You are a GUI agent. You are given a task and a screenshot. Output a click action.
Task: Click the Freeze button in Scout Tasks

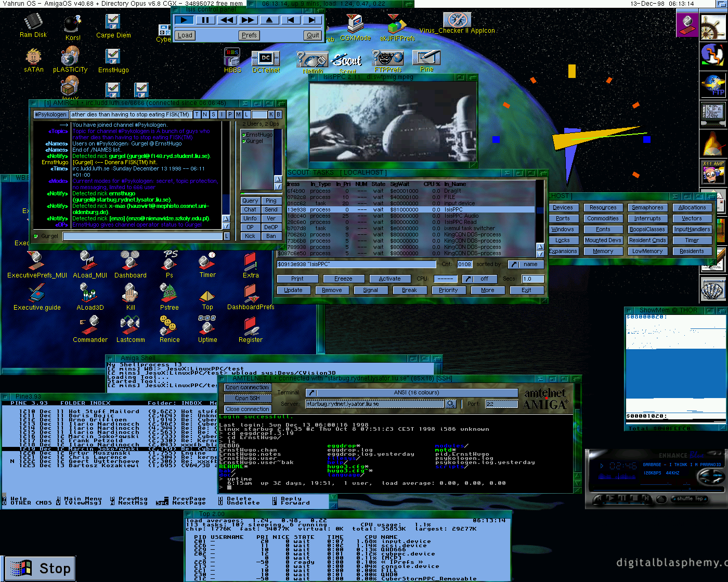(x=343, y=279)
